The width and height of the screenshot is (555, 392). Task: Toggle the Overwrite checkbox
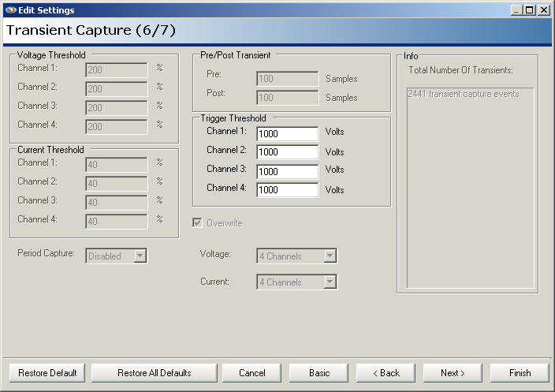198,223
